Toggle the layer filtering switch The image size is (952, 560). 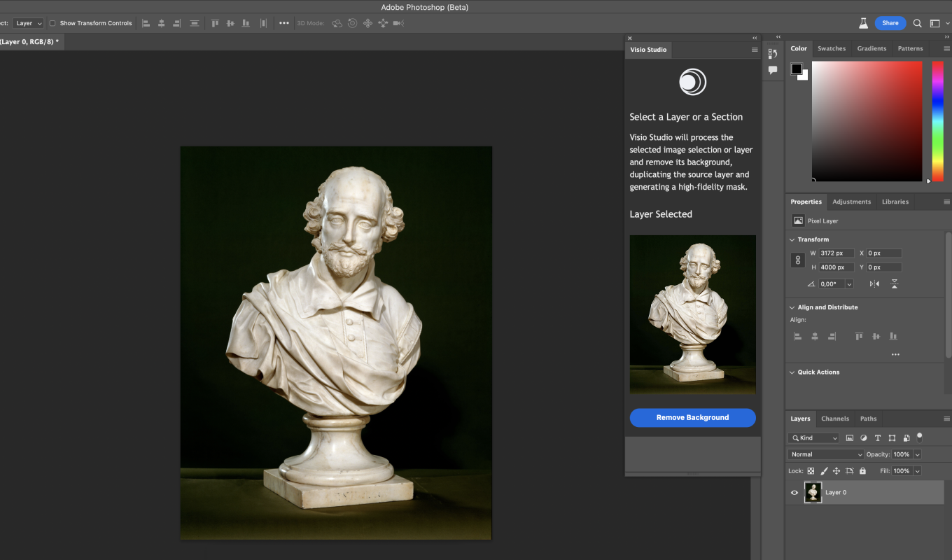919,437
